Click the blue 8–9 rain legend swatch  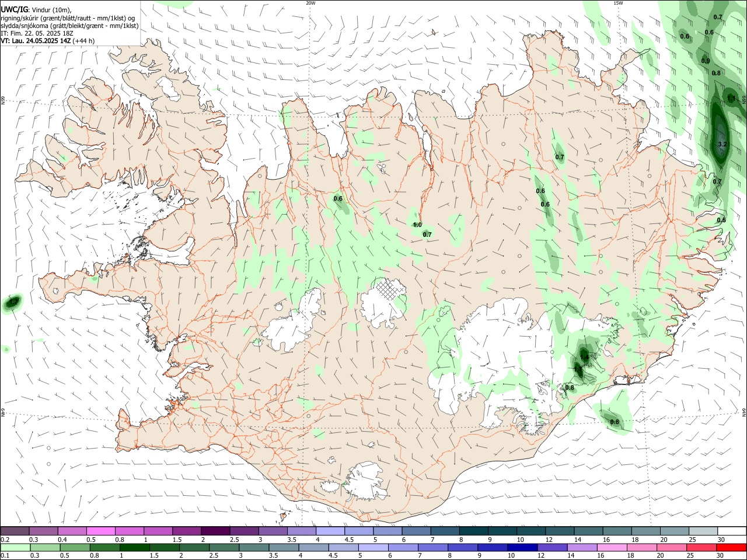462,547
